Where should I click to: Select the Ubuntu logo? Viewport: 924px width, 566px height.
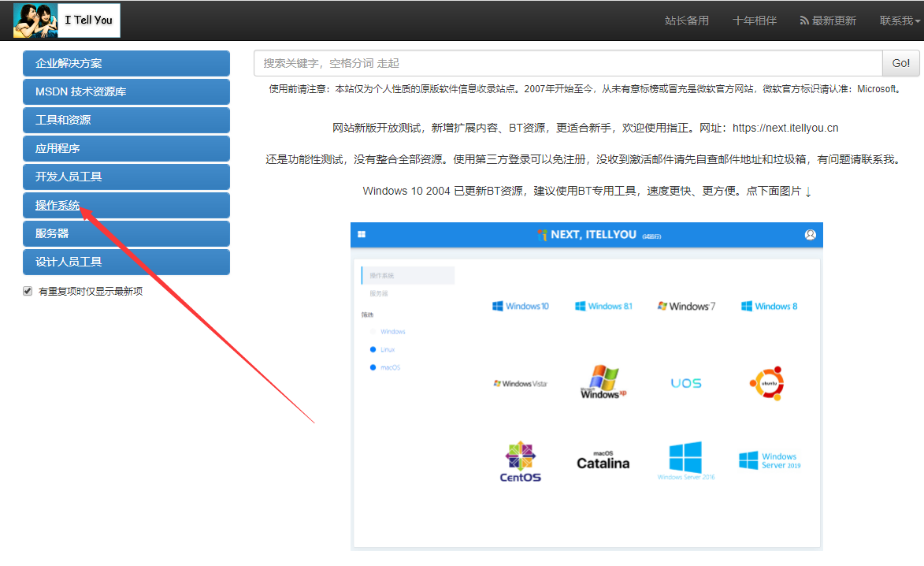pyautogui.click(x=767, y=382)
